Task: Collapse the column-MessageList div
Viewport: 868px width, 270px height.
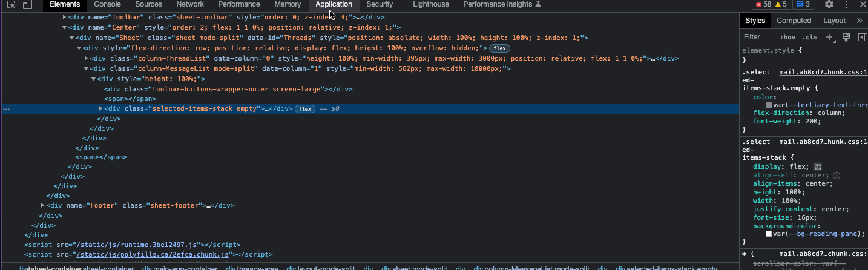Action: 86,68
